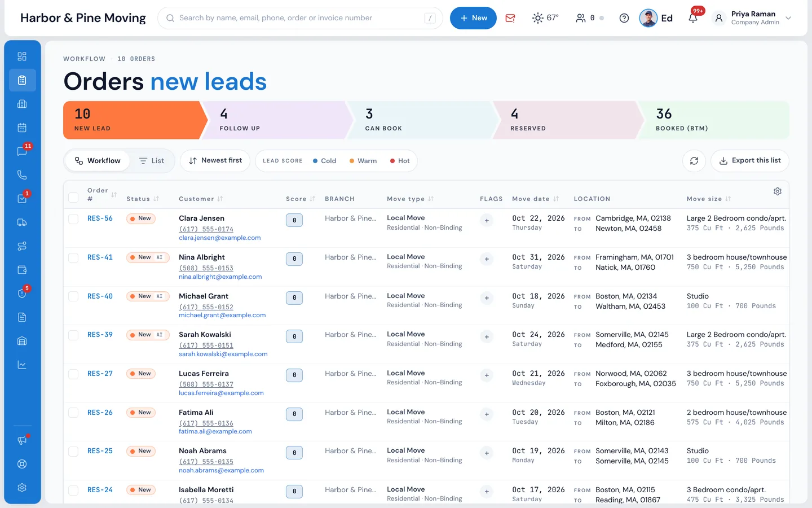
Task: Check the box for order RES-27
Action: click(73, 374)
